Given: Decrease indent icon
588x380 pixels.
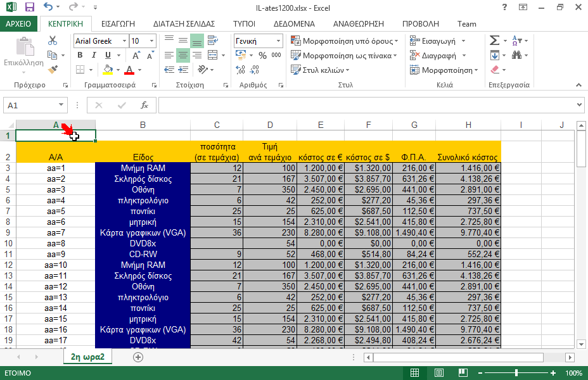Looking at the screenshot, I should point(169,70).
